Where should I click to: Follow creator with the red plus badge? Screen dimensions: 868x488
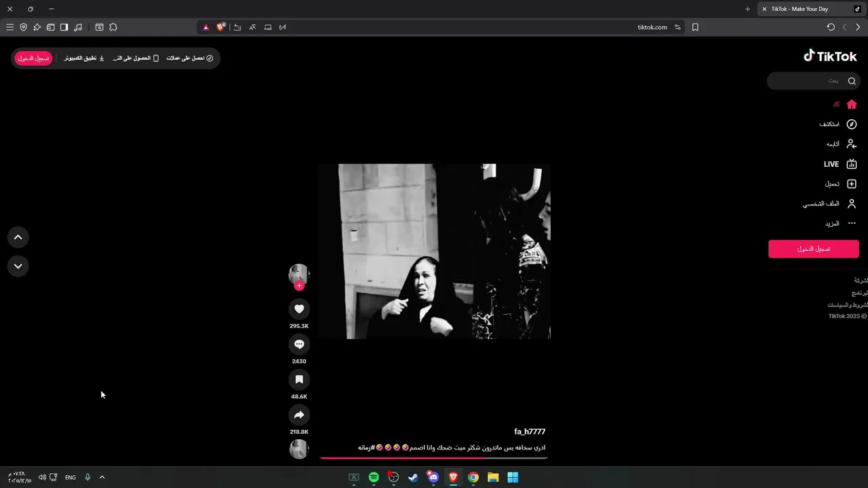tap(299, 286)
